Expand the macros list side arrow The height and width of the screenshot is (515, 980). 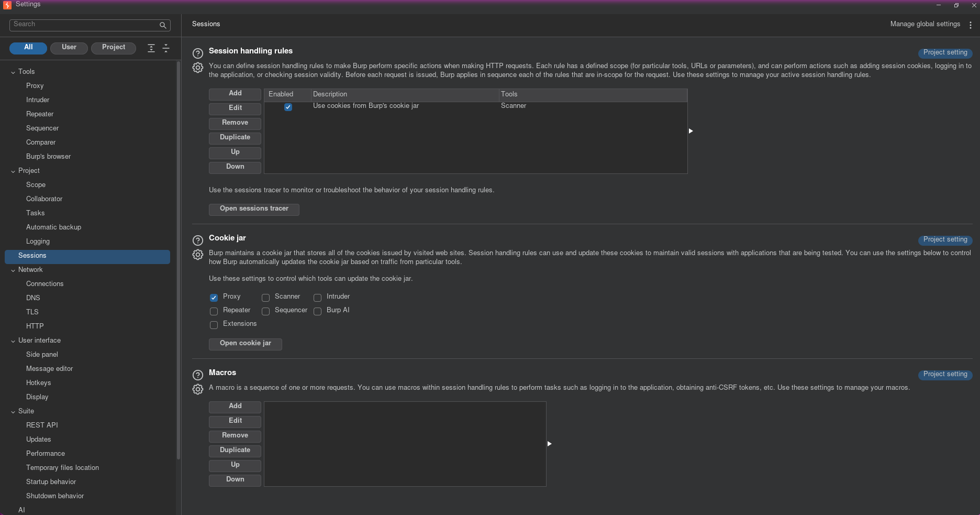(x=549, y=444)
